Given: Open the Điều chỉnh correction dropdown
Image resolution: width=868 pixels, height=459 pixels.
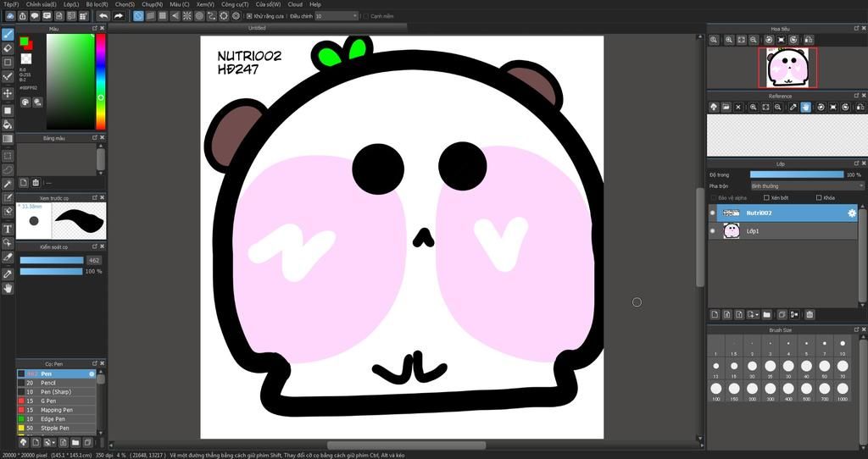Looking at the screenshot, I should [x=337, y=16].
